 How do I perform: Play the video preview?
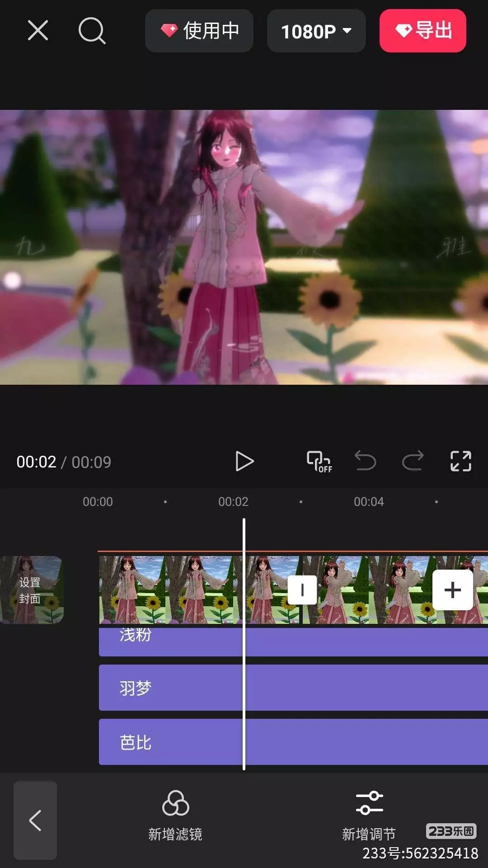244,462
